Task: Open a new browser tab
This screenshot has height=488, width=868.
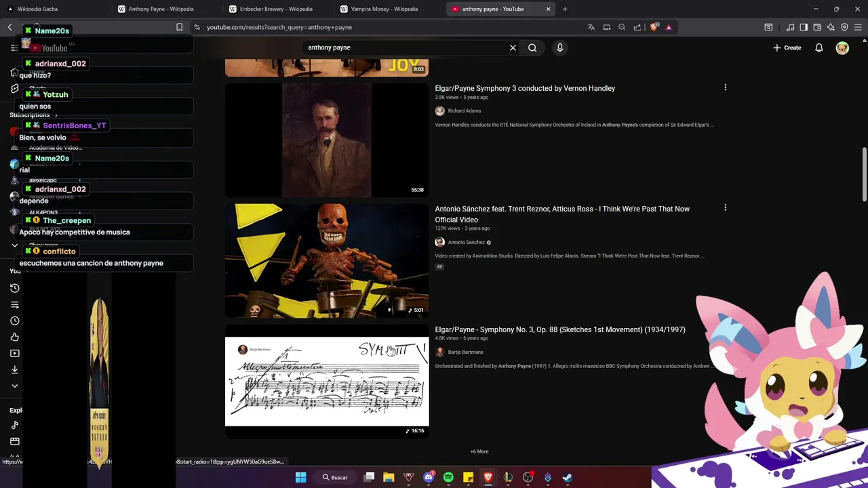Action: pyautogui.click(x=565, y=9)
